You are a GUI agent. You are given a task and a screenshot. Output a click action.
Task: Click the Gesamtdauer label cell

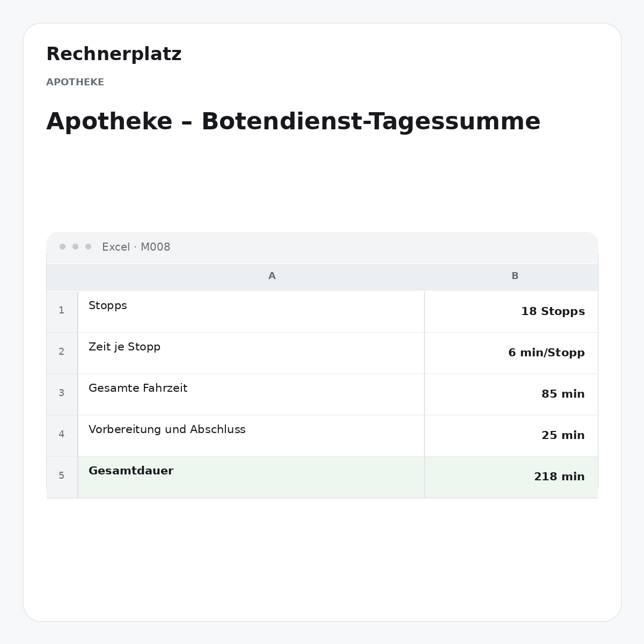pyautogui.click(x=251, y=477)
